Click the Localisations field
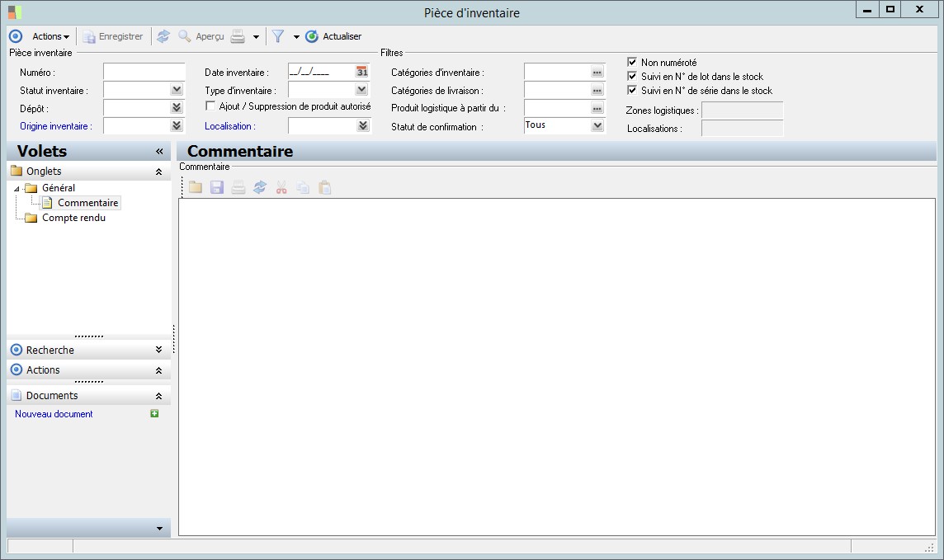Viewport: 944px width, 560px height. click(743, 128)
